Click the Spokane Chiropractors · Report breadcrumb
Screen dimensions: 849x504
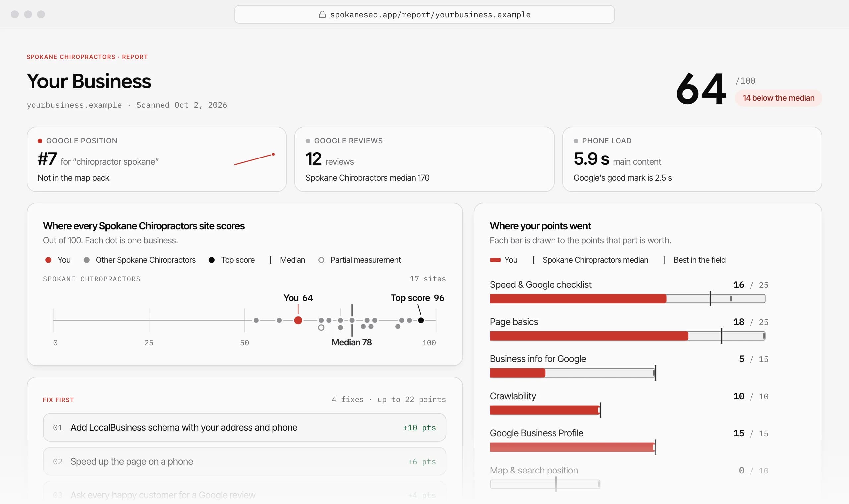point(87,57)
